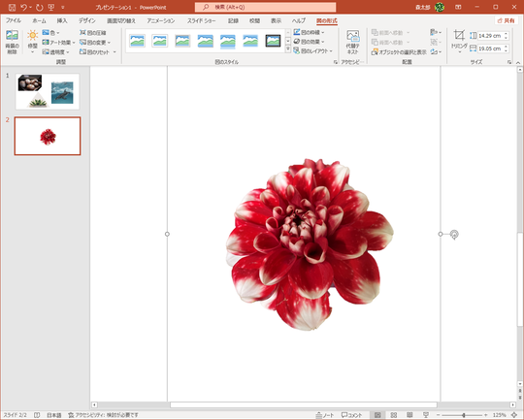Click 図のリセット reset picture
524x420 pixels.
click(x=94, y=52)
